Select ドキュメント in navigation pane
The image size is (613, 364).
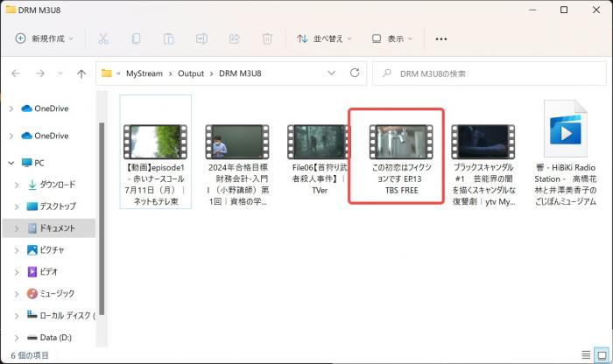click(x=49, y=228)
